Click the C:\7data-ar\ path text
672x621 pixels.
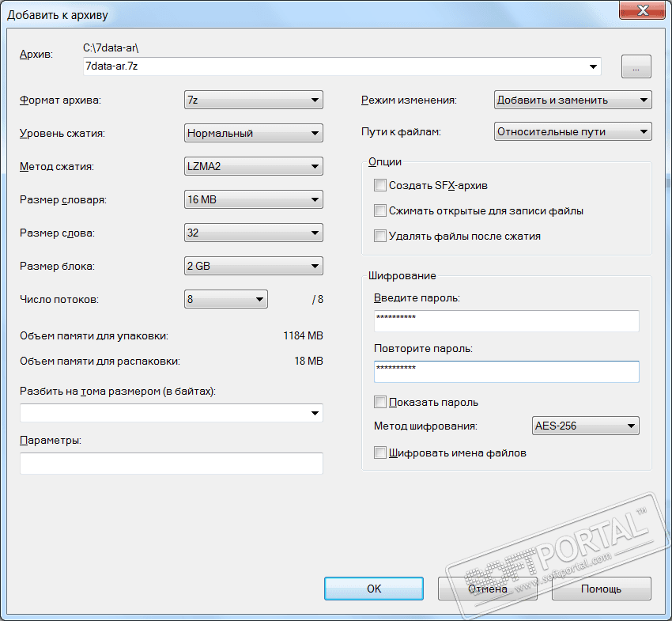click(x=111, y=47)
